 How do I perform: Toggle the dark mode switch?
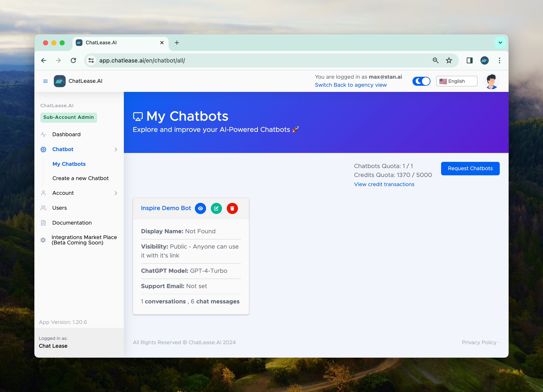421,81
